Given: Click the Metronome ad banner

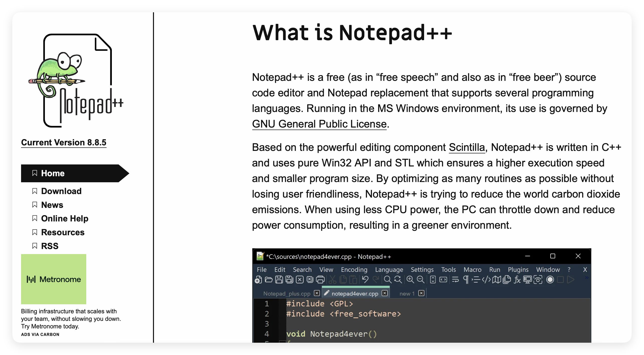Looking at the screenshot, I should click(x=54, y=279).
